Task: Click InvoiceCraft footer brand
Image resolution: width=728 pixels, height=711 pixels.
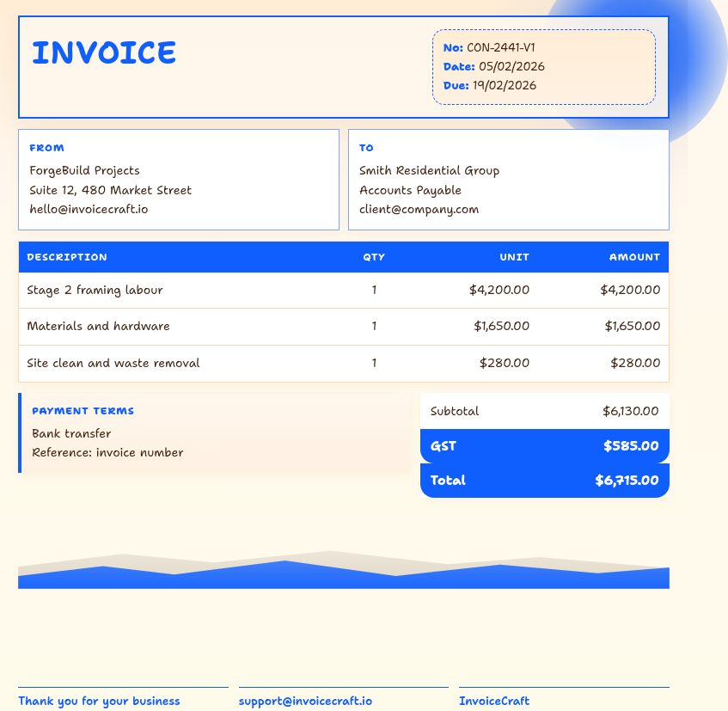Action: click(x=494, y=702)
